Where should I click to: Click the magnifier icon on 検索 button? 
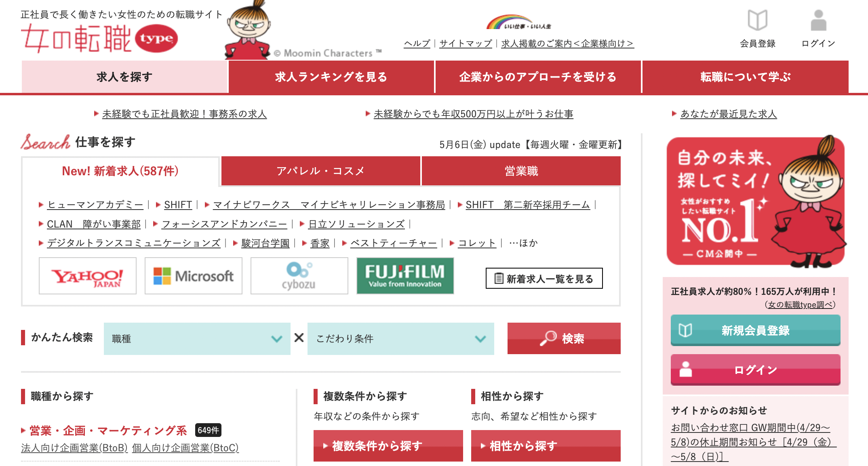coord(548,338)
